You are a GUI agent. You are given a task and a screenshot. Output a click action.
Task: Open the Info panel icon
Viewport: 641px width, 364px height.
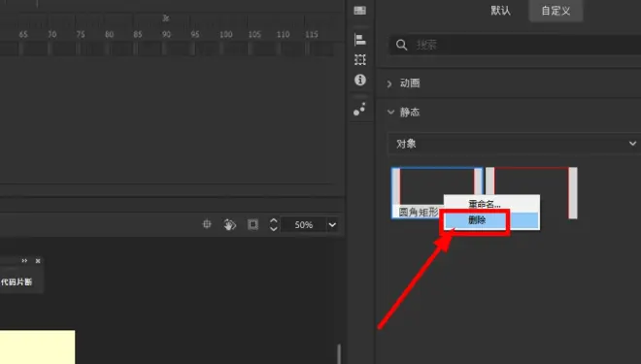pos(359,80)
